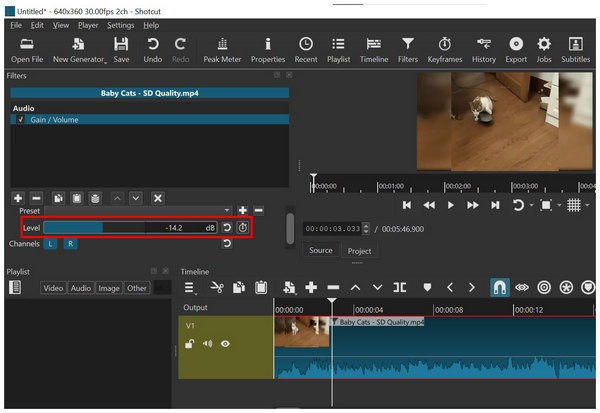This screenshot has height=413, width=600.
Task: Open the New Generator dropdown
Action: [x=79, y=50]
